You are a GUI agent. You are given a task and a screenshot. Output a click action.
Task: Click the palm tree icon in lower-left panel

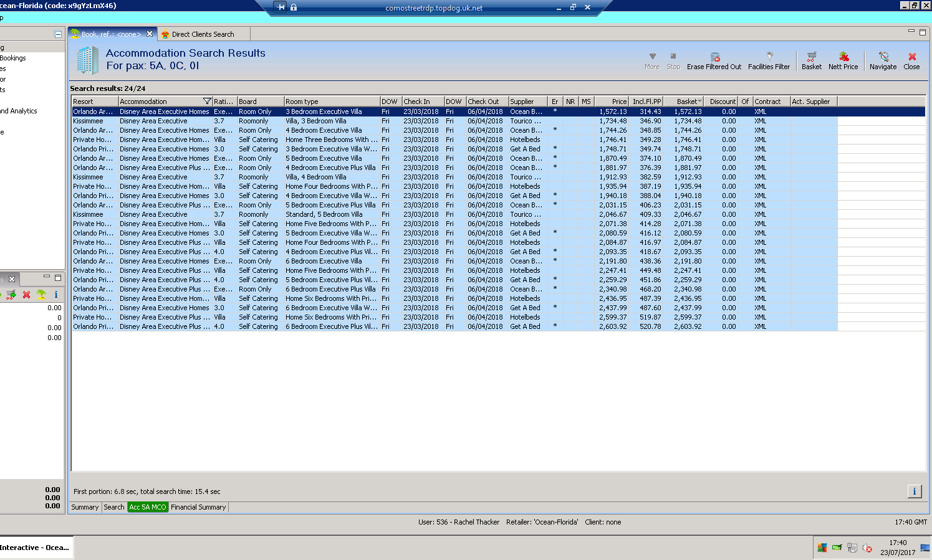41,295
